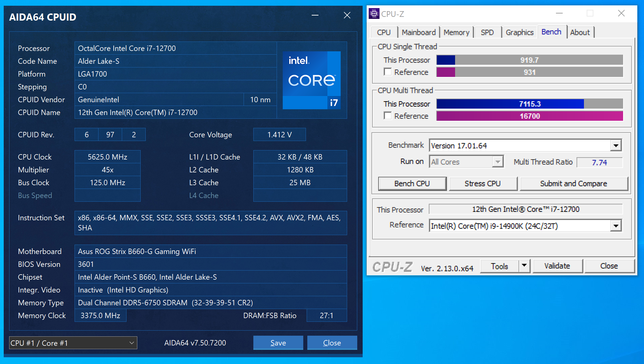Close the AIDA64 CPUID window with X
Viewport: 644px width, 364px height.
[x=347, y=16]
